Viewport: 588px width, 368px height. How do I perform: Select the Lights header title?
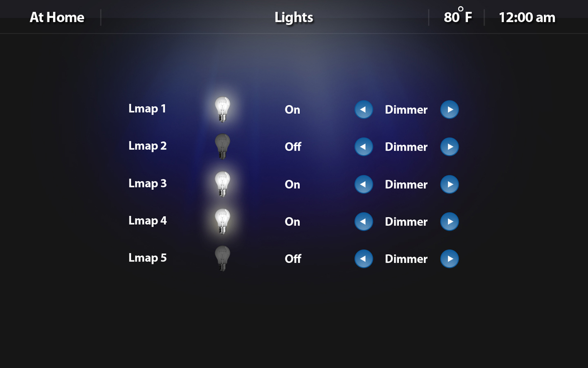coord(294,18)
